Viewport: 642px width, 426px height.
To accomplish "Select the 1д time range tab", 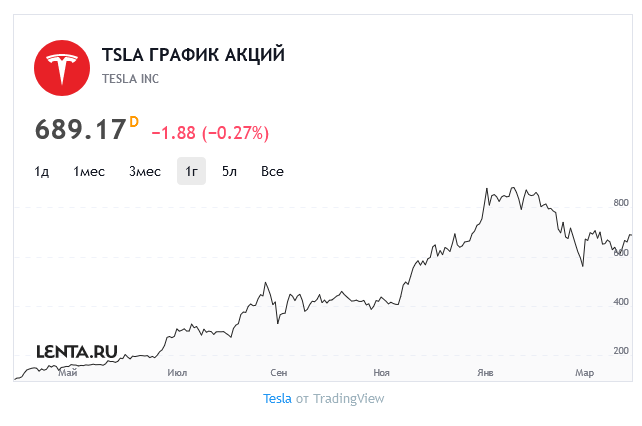I will point(41,171).
